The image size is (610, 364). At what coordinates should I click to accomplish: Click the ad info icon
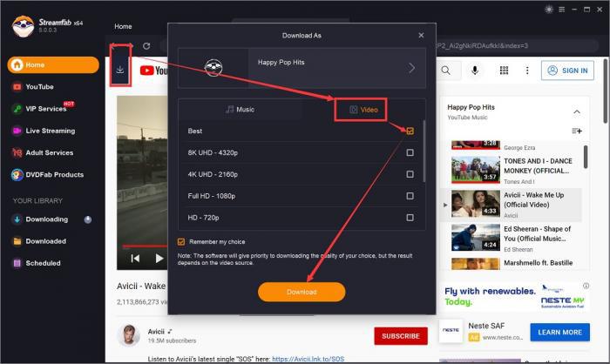[586, 286]
